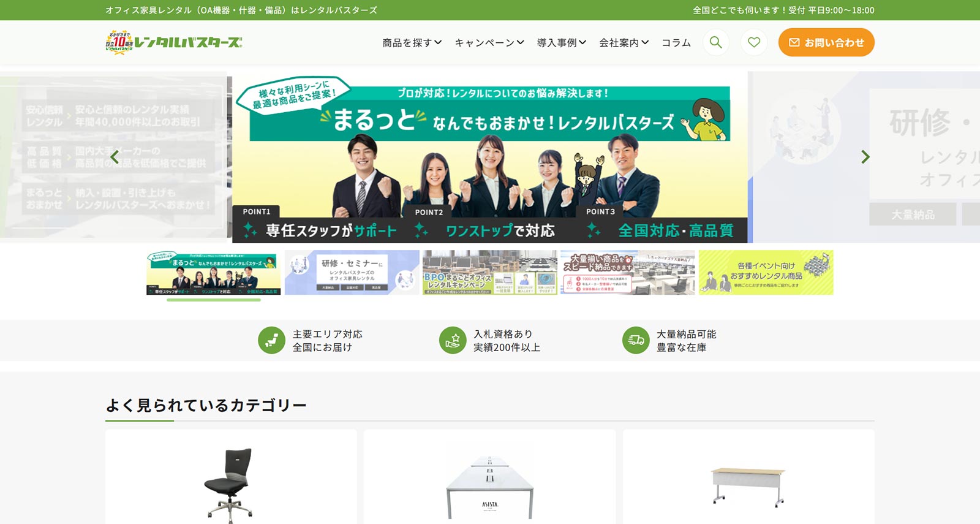Select the 研修・セミナー banner thumbnail
The image size is (980, 524).
coord(352,273)
